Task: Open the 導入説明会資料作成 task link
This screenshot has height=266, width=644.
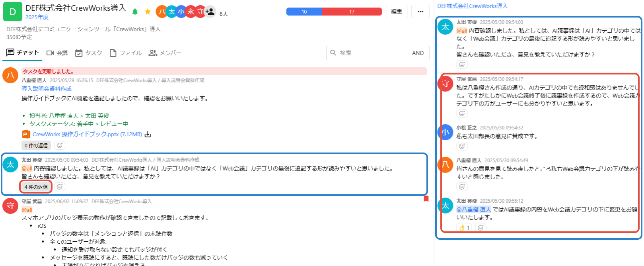Action: [x=47, y=89]
